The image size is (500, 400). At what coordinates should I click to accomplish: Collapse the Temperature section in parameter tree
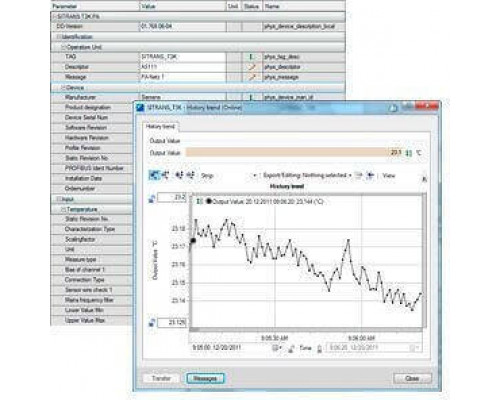pos(63,209)
